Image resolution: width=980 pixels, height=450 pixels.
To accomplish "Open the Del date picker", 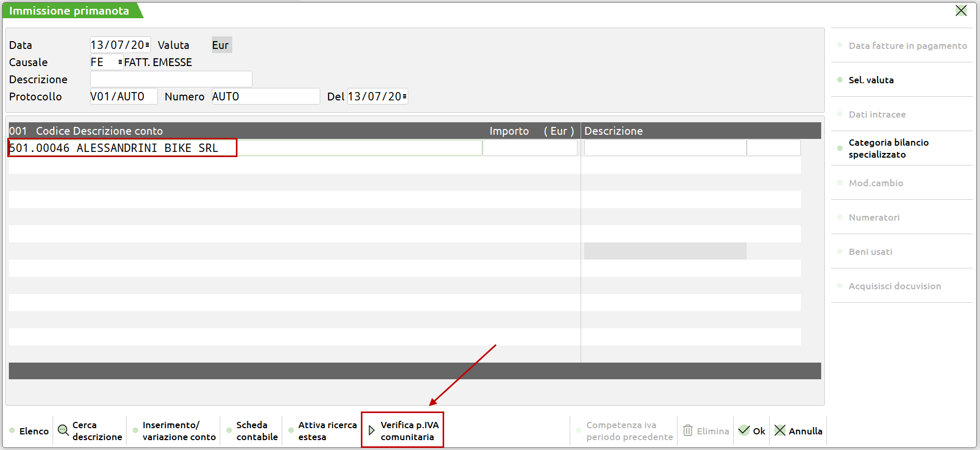I will 405,97.
